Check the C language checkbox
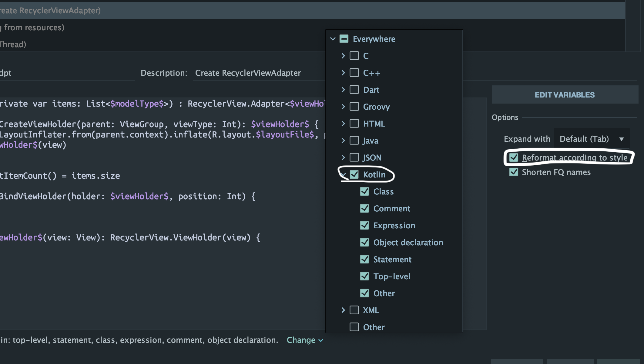The image size is (644, 364). click(354, 56)
